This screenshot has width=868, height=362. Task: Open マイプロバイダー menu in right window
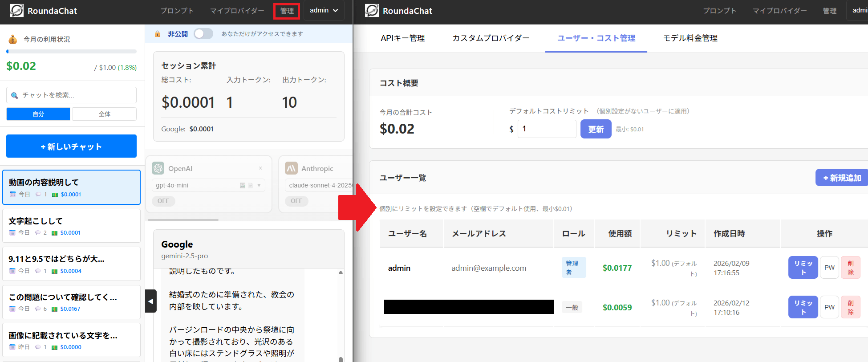pyautogui.click(x=780, y=11)
